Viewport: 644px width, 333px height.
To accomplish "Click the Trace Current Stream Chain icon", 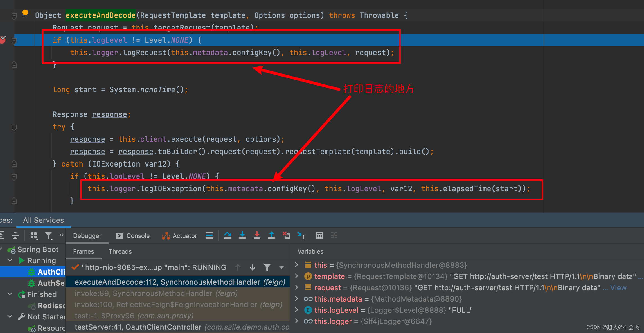I will 334,235.
